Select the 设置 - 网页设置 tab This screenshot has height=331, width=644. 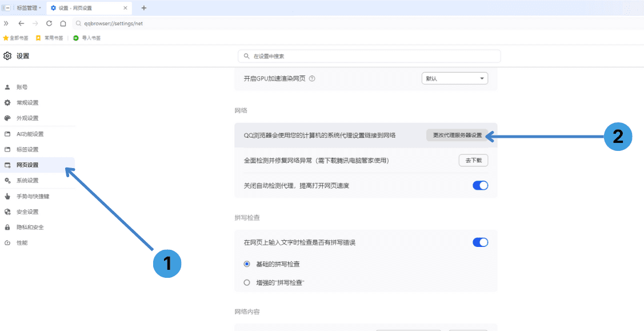click(89, 8)
